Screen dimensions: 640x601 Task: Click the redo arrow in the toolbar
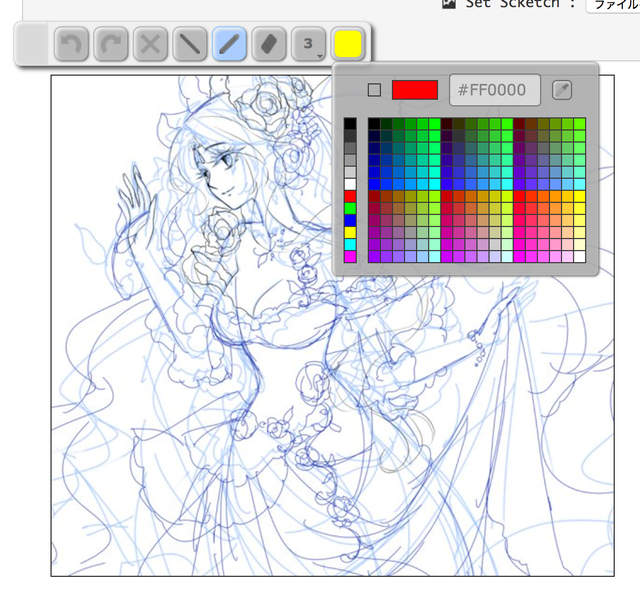point(110,44)
